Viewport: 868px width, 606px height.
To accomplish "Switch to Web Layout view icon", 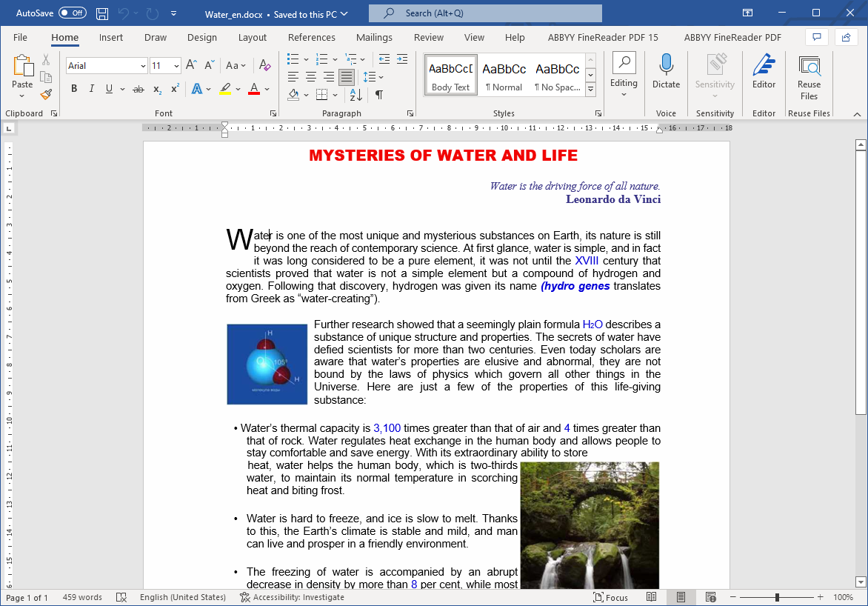I will 711,597.
